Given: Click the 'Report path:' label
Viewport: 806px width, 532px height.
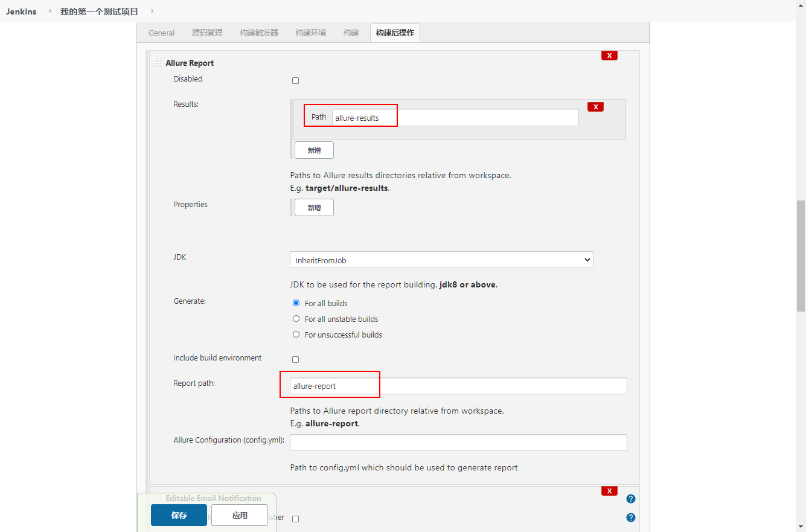Looking at the screenshot, I should [194, 383].
